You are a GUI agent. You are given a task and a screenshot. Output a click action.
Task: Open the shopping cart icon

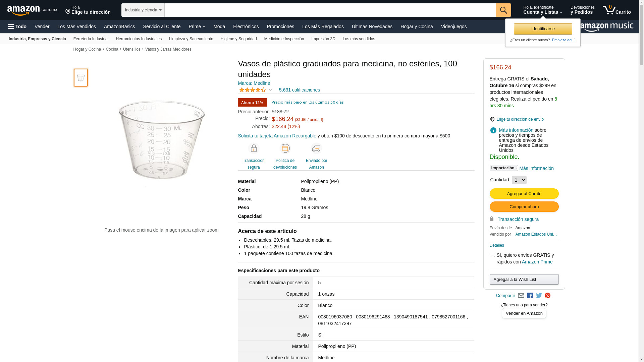point(616,10)
